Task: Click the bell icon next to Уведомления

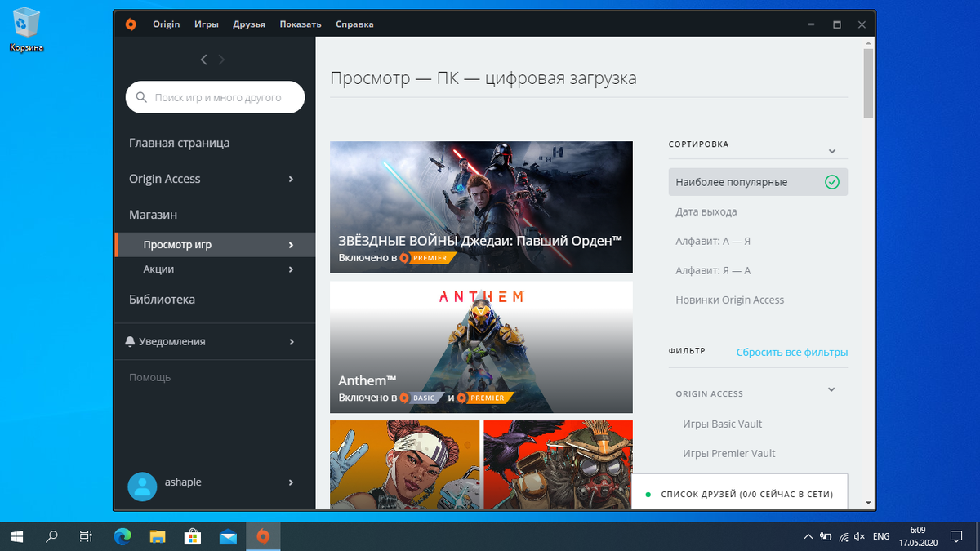Action: click(130, 341)
